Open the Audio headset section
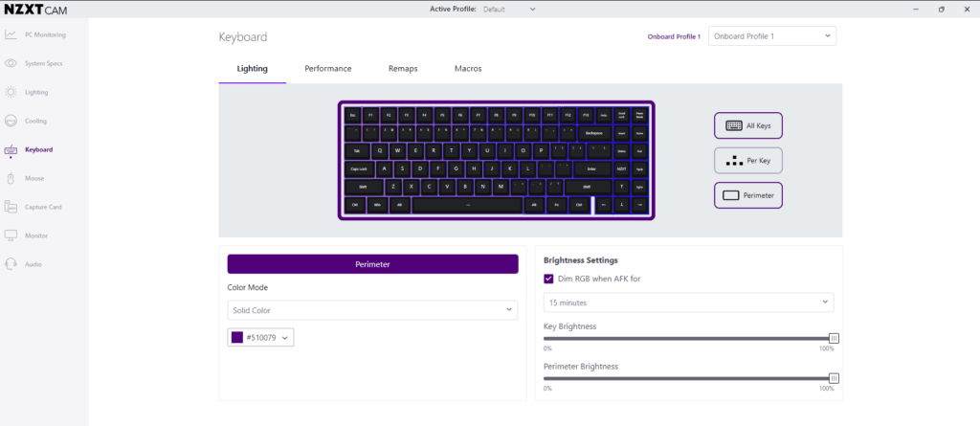 coord(24,264)
